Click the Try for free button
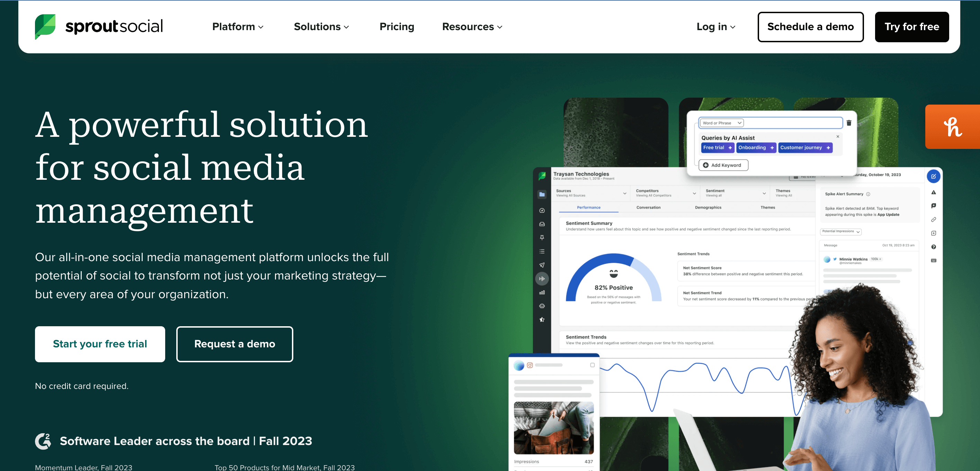 (911, 27)
